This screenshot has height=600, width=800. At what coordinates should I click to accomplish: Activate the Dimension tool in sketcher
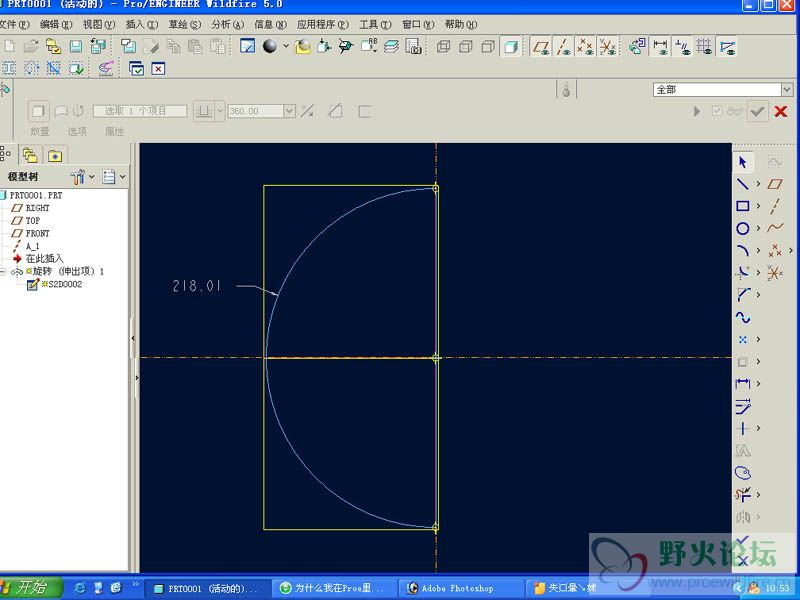(x=742, y=383)
